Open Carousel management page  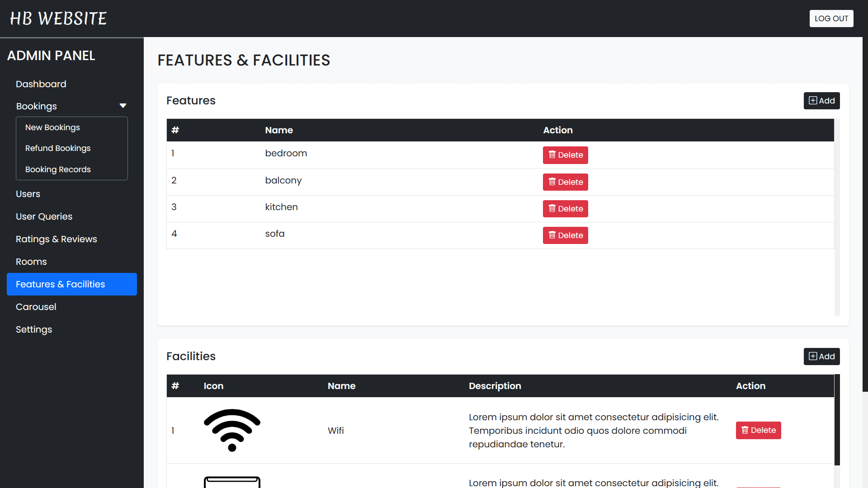point(36,307)
